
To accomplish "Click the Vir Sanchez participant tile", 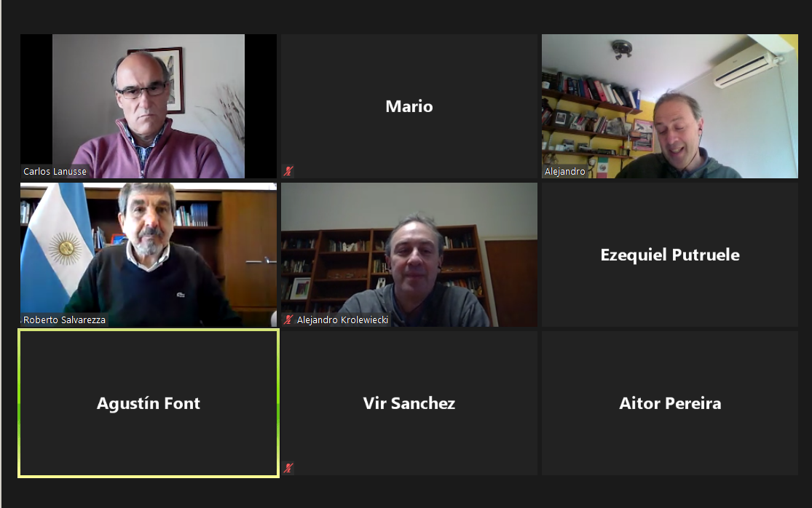I will click(x=409, y=403).
